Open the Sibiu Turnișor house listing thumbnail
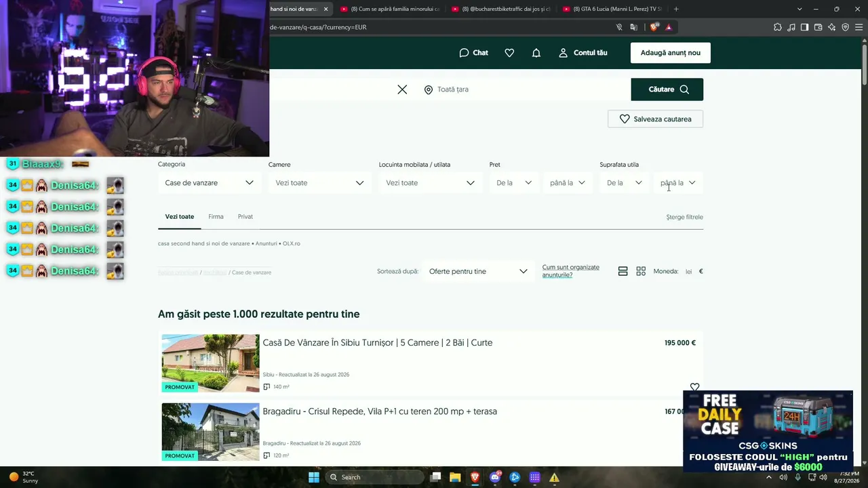 coord(210,363)
